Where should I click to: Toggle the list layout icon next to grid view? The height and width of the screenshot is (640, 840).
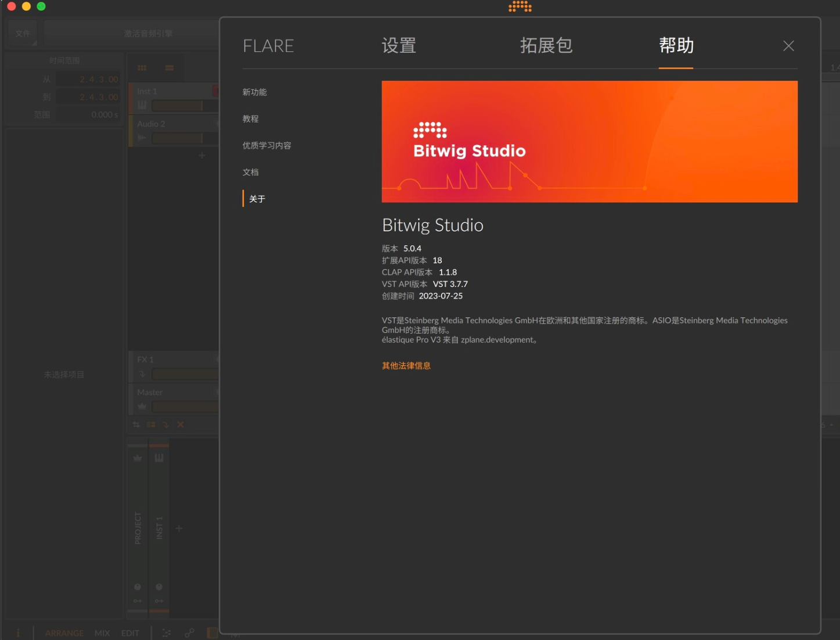tap(170, 68)
